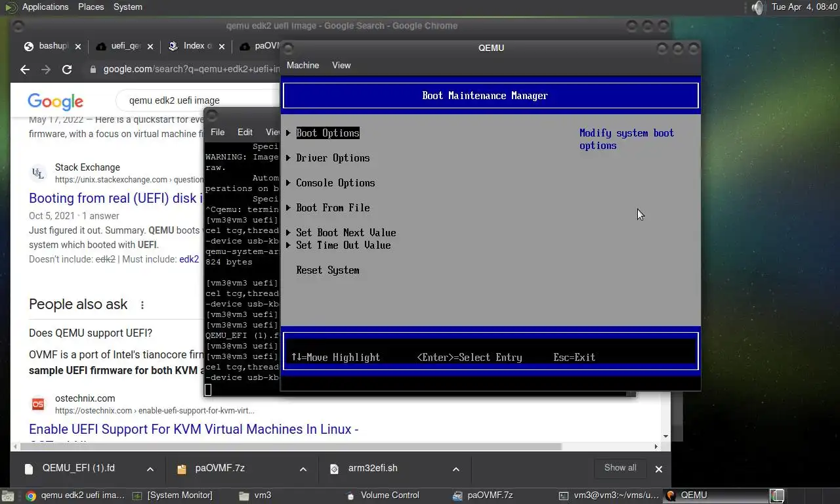Go back in Chrome
The width and height of the screenshot is (840, 504).
[25, 69]
